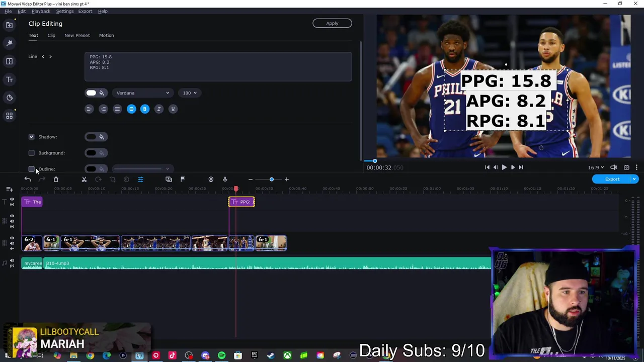Open the outline style dropdown
Viewport: 644px width, 362px height.
pos(142,169)
